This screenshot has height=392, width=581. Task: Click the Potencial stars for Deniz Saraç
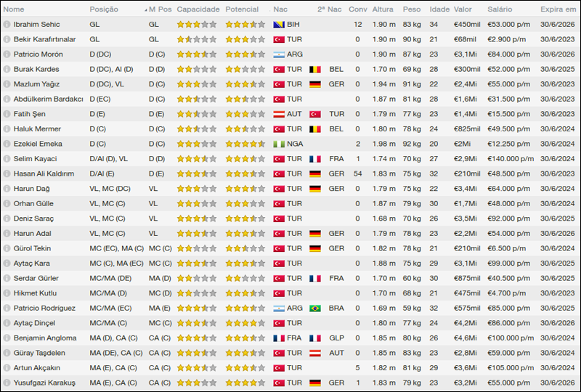pos(245,219)
